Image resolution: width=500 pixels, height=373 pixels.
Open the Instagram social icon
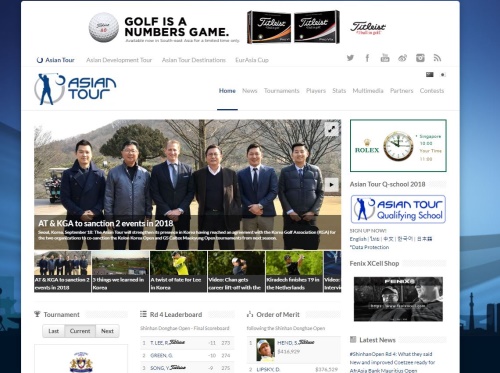tap(420, 58)
